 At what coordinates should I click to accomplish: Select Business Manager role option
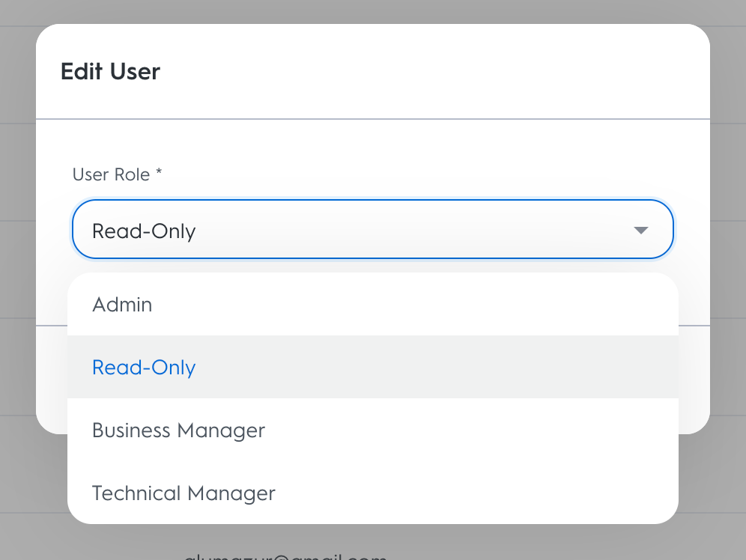point(178,430)
